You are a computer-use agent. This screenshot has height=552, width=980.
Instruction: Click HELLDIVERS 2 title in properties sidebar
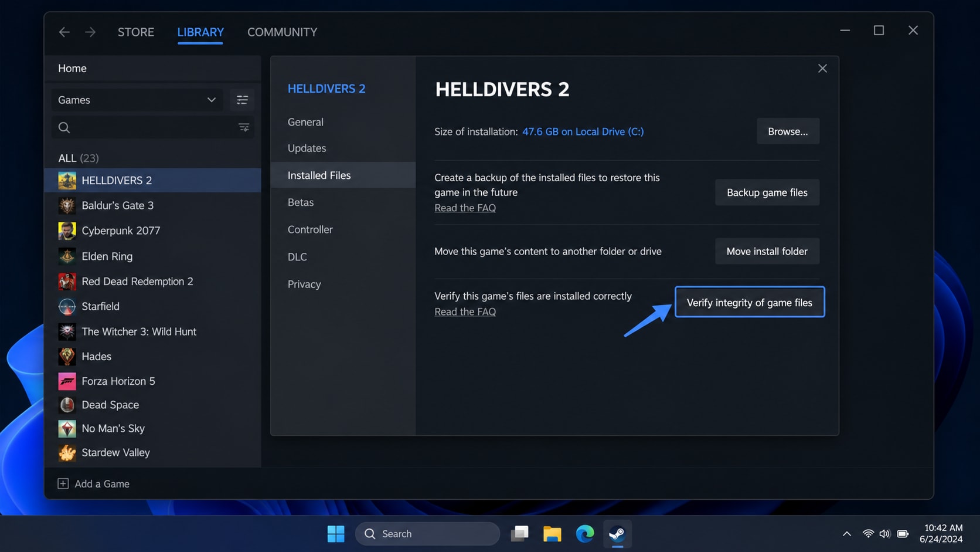[326, 89]
